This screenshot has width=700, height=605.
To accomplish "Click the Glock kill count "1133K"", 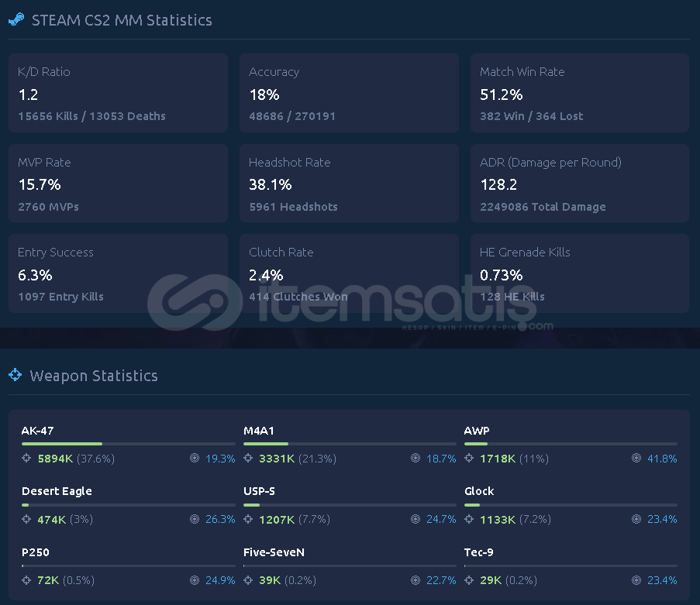I will point(498,520).
